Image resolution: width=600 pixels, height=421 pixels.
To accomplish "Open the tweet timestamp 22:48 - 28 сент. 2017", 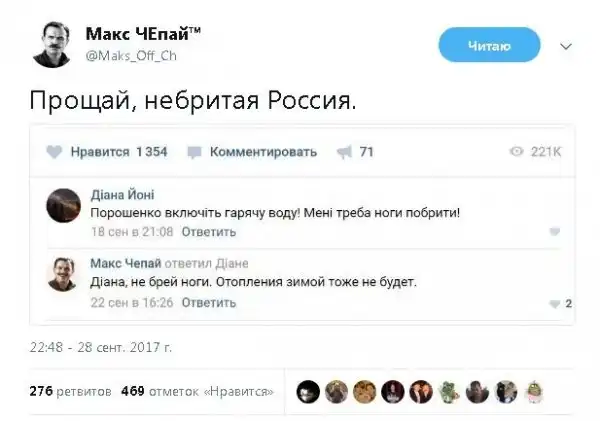I will (x=101, y=348).
